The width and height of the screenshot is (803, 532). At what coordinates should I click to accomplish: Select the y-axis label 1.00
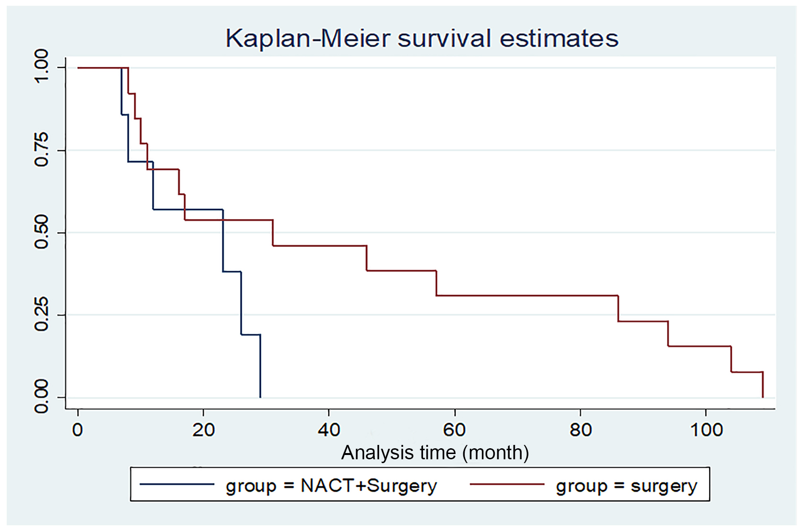click(42, 66)
